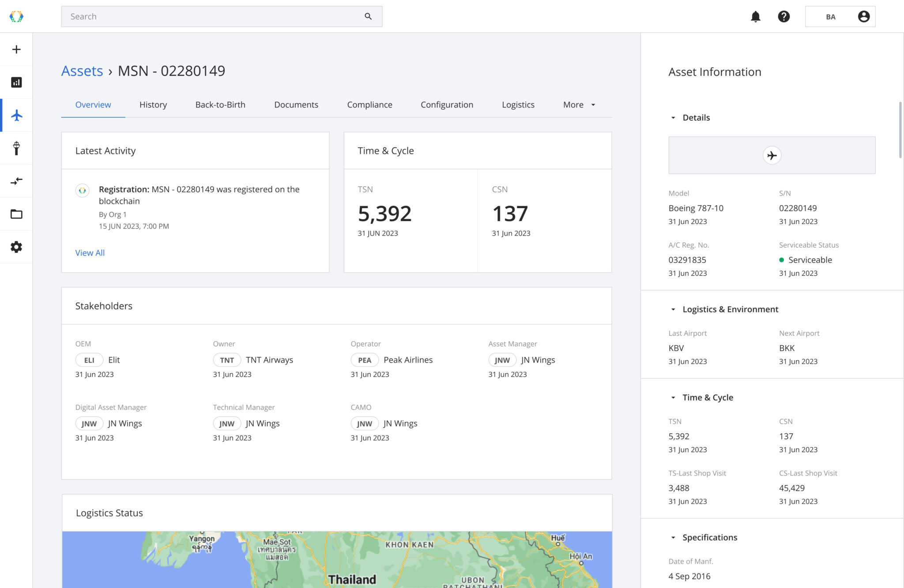904x588 pixels.
Task: Click Peak Airlines operator name
Action: coord(408,360)
